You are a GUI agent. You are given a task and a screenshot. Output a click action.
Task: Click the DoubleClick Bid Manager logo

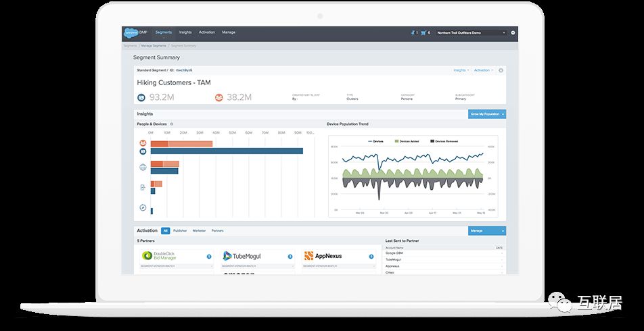(160, 256)
